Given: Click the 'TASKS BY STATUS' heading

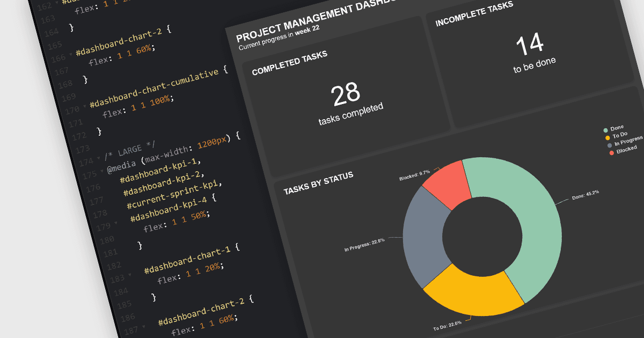Looking at the screenshot, I should (x=319, y=183).
